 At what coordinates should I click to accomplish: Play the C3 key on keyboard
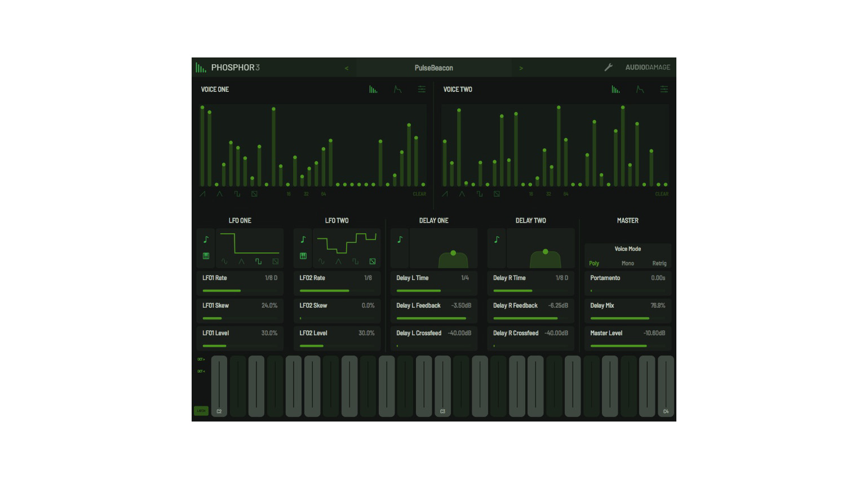tap(442, 386)
